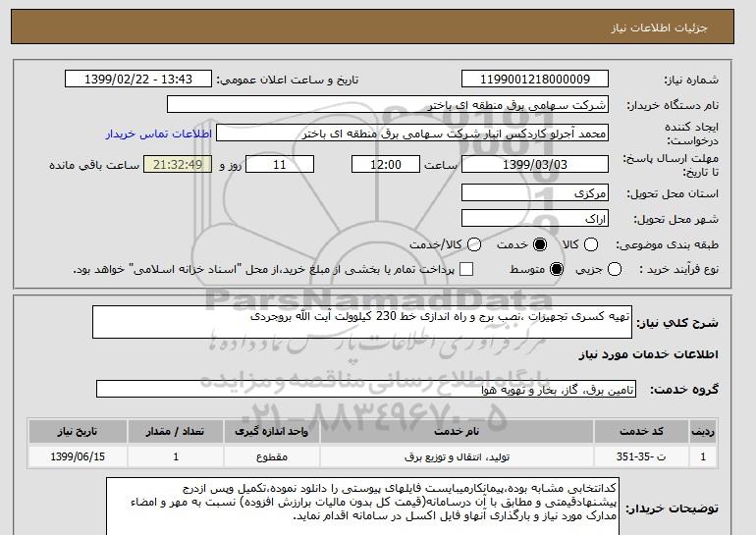Click the کد خدمت column header
Viewport: 756px width, 535px height.
coord(641,431)
